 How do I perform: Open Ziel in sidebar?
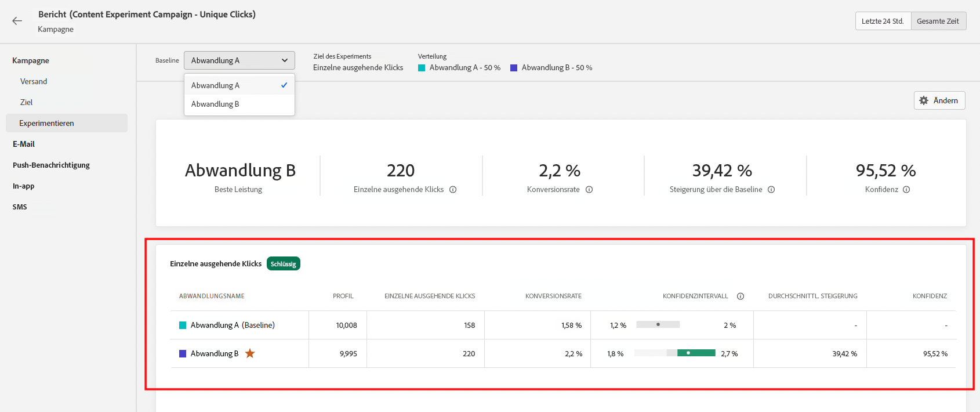[26, 102]
